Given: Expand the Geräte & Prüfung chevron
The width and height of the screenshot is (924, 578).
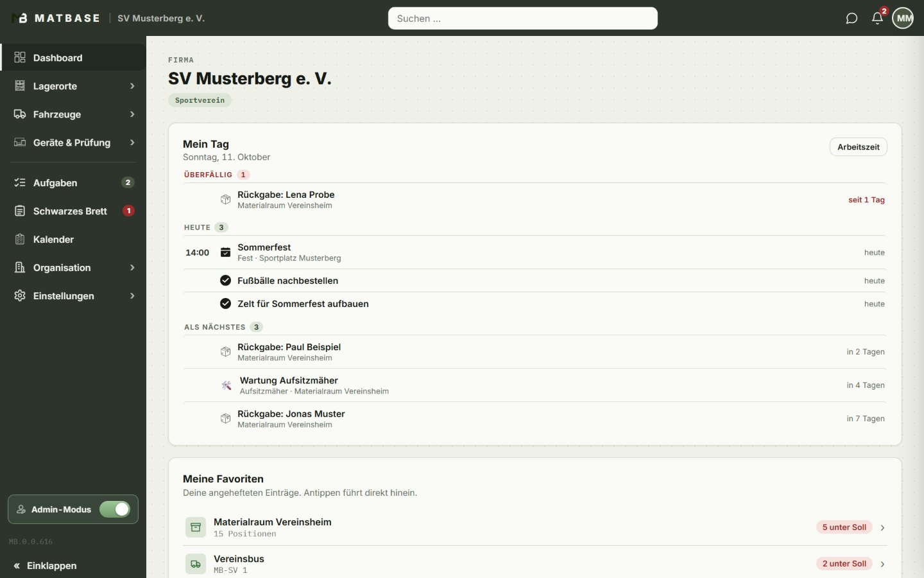Looking at the screenshot, I should 132,143.
